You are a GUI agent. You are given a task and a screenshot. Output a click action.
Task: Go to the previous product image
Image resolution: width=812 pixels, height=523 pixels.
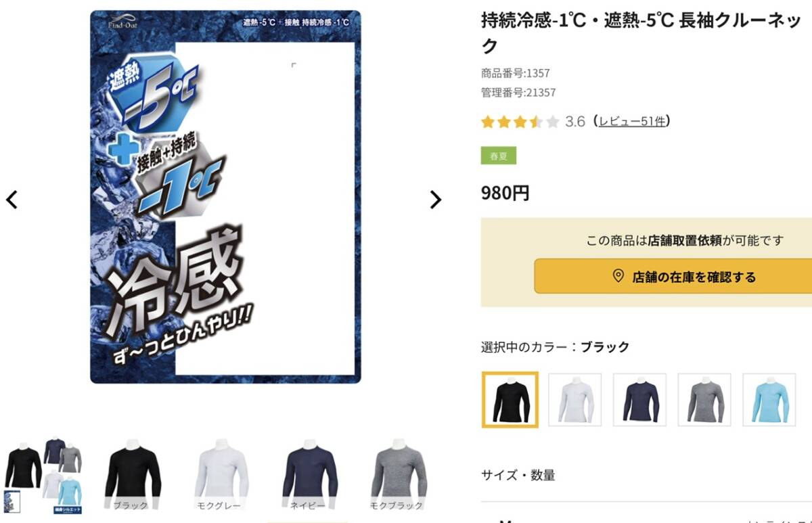(12, 200)
